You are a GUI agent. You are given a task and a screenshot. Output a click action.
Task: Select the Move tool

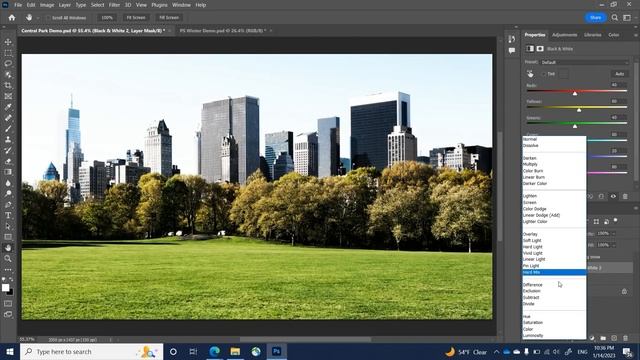(8, 42)
